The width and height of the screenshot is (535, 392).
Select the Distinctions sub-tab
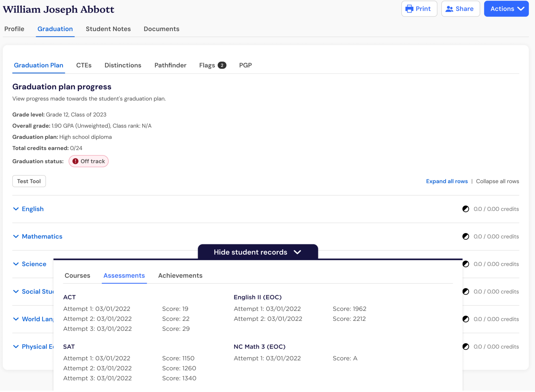pos(123,65)
